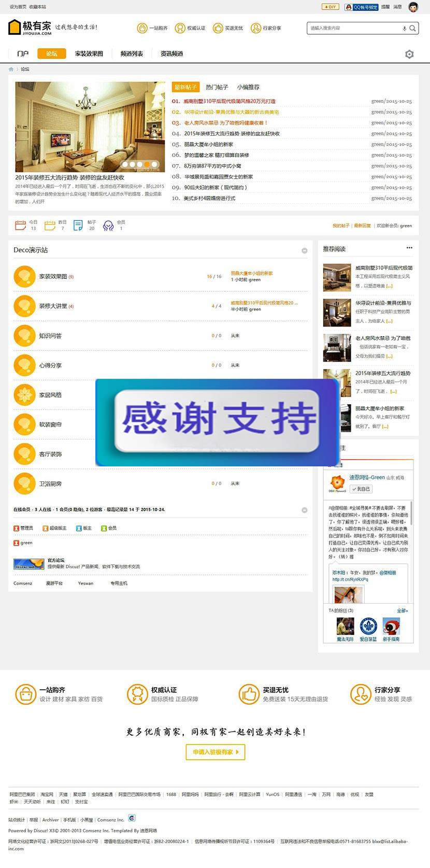Collapse the Deco演示站 forum section

pos(304,251)
